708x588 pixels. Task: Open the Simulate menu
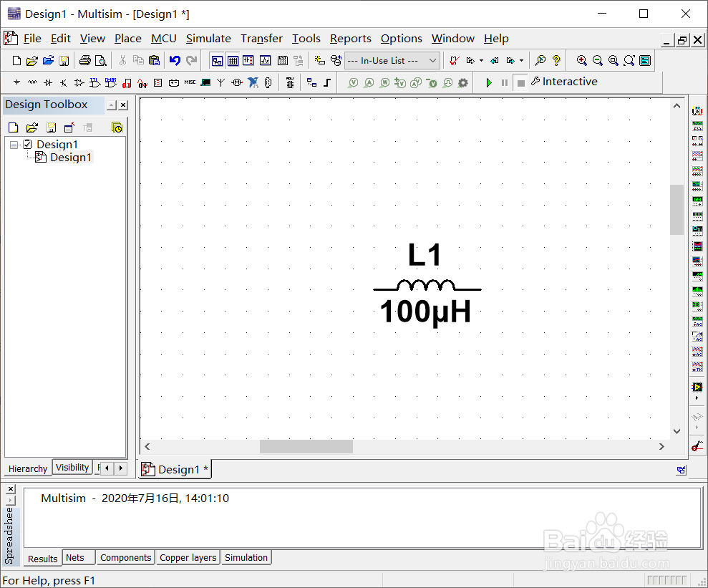[208, 39]
